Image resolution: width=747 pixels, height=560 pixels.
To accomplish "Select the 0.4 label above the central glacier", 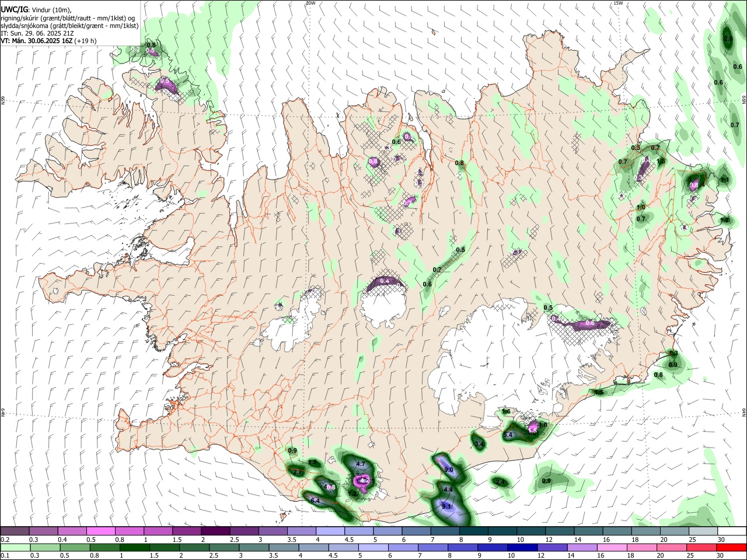I will pyautogui.click(x=385, y=281).
